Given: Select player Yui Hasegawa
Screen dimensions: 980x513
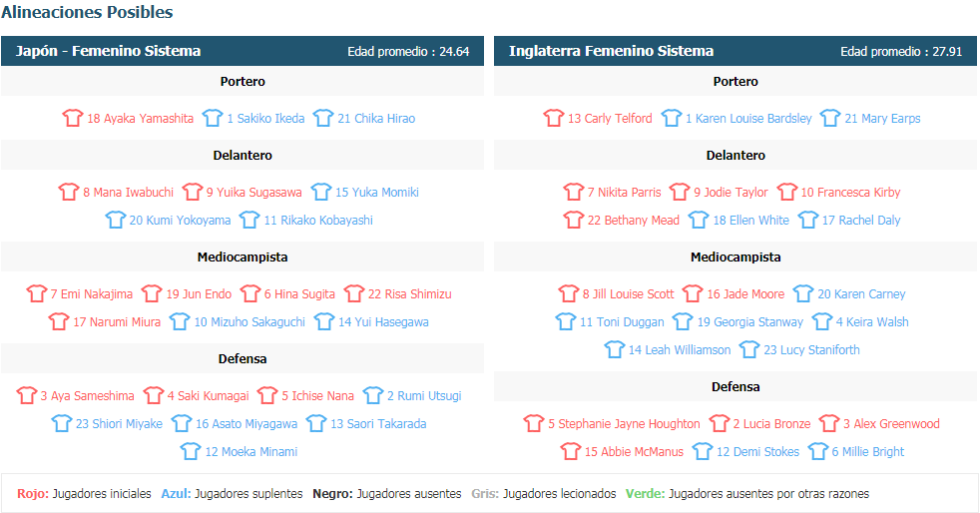Looking at the screenshot, I should (x=383, y=321).
